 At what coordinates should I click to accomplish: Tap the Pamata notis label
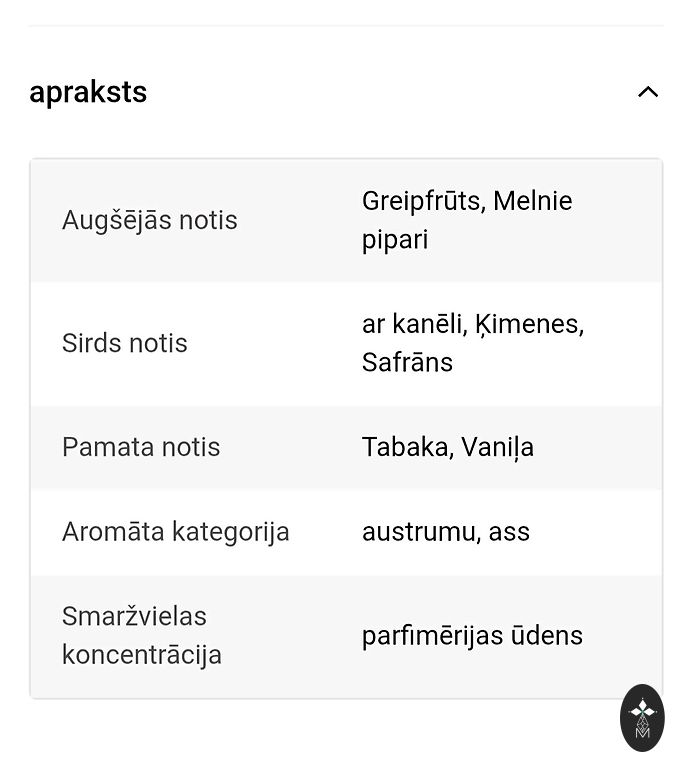(141, 447)
